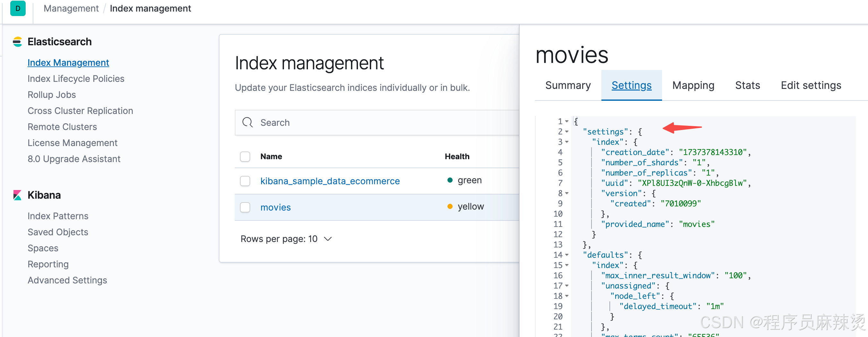This screenshot has height=337, width=868.
Task: Open Cross Cluster Replication
Action: tap(80, 111)
